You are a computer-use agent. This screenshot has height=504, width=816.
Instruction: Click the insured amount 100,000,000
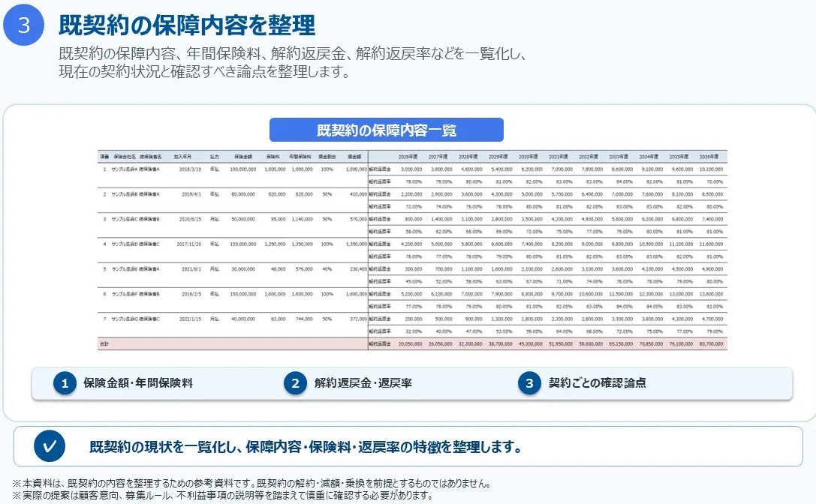[x=243, y=169]
